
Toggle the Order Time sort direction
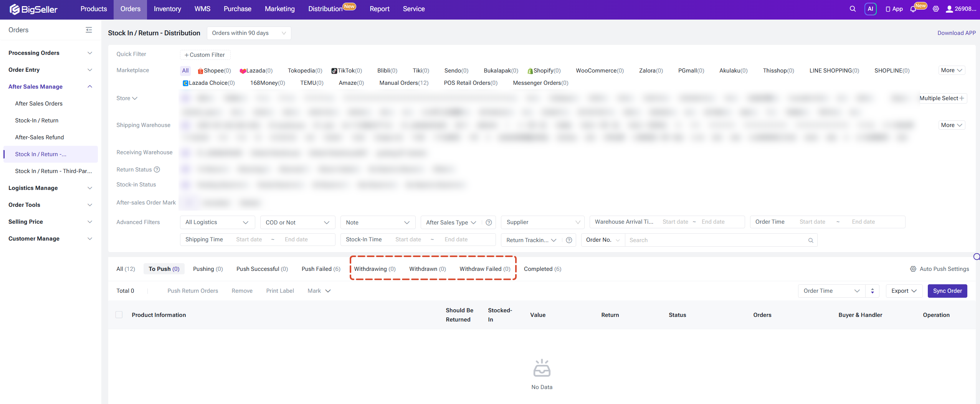coord(873,291)
